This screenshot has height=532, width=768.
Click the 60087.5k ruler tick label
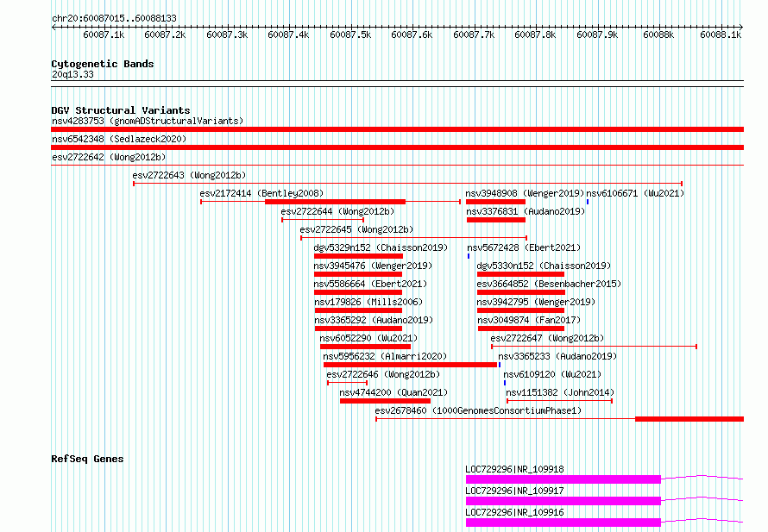point(350,34)
